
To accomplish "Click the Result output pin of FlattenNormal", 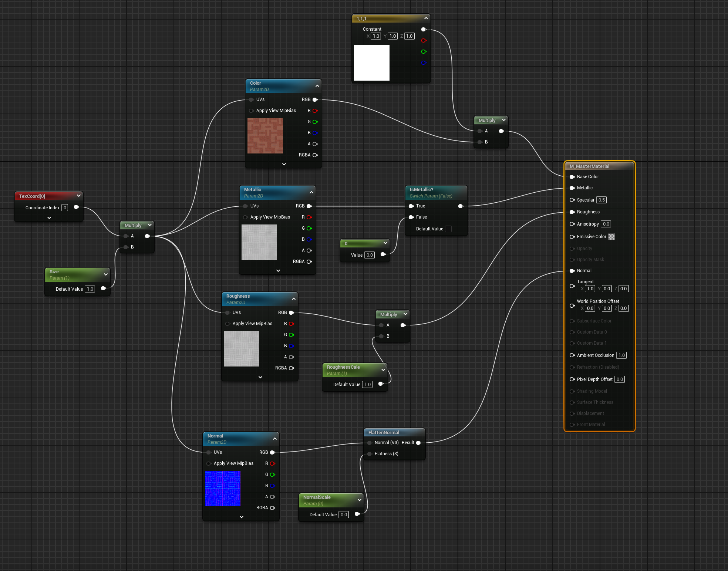I will [x=419, y=443].
